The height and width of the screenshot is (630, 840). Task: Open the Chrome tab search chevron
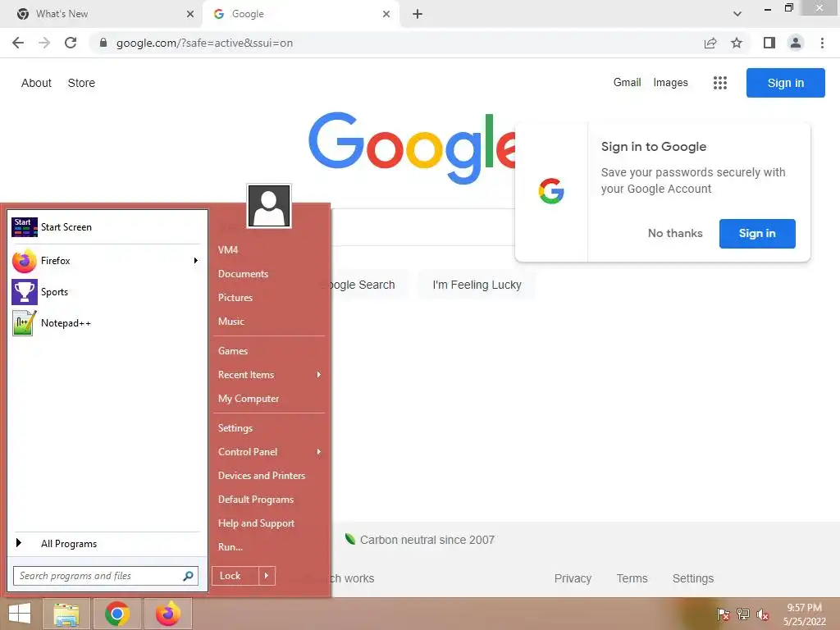coord(737,14)
